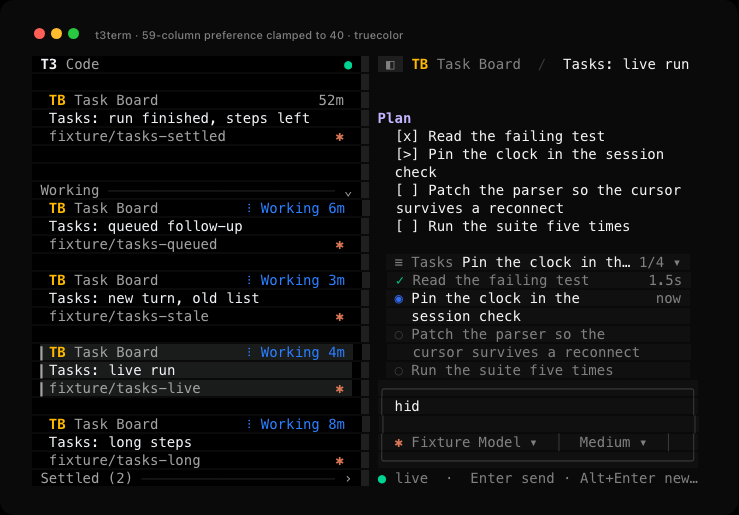Click the fixture/tasks-live branch name
The height and width of the screenshot is (515, 739).
(124, 388)
